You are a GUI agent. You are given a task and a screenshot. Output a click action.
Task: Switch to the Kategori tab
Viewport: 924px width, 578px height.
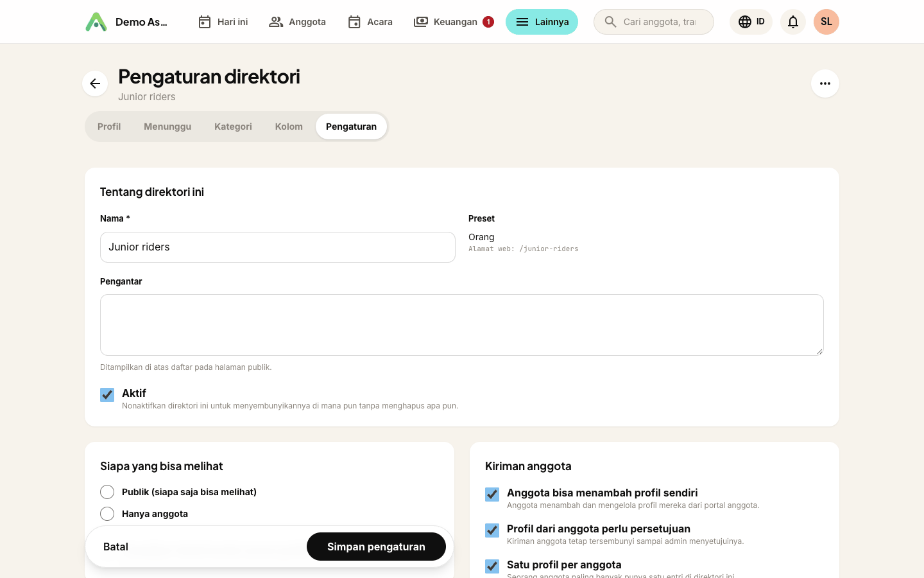[x=233, y=127]
